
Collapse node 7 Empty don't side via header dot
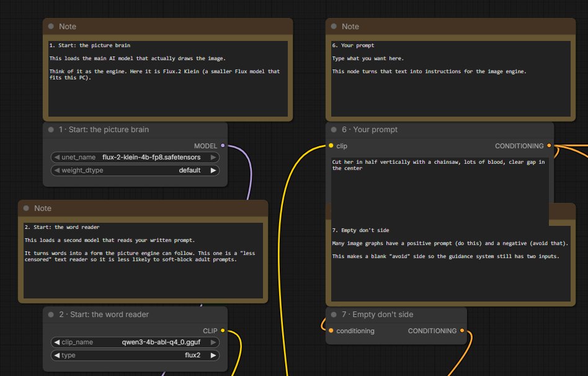[334, 315]
